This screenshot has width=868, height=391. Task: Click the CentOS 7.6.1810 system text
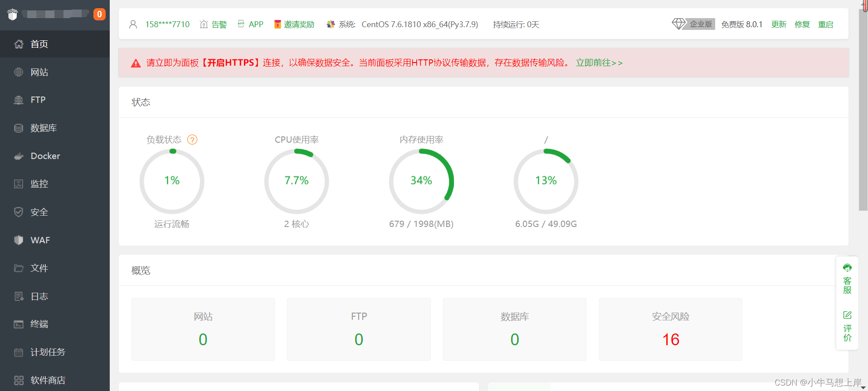pos(419,24)
